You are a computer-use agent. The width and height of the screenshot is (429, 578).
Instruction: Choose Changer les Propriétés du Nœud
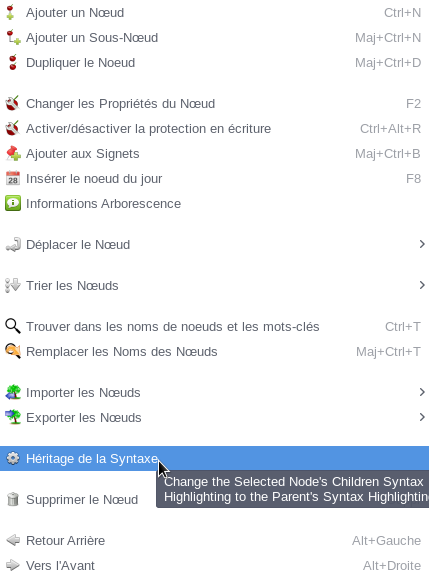click(x=214, y=104)
